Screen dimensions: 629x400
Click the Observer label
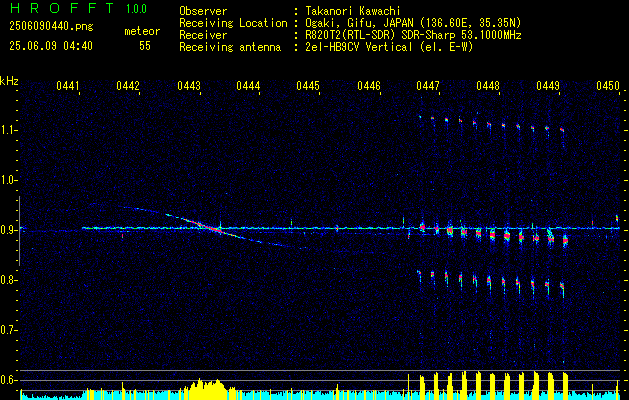[x=203, y=11]
